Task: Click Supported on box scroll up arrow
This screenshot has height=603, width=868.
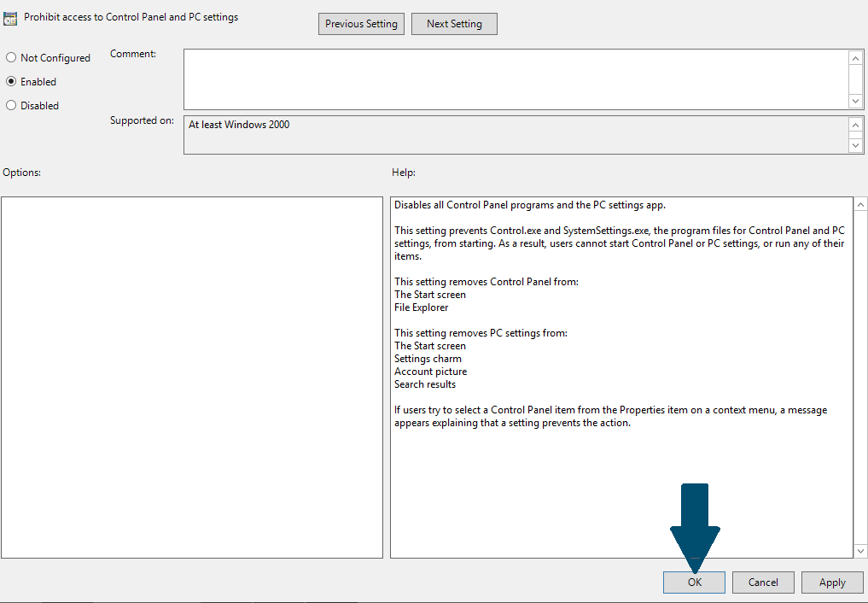Action: [x=855, y=125]
